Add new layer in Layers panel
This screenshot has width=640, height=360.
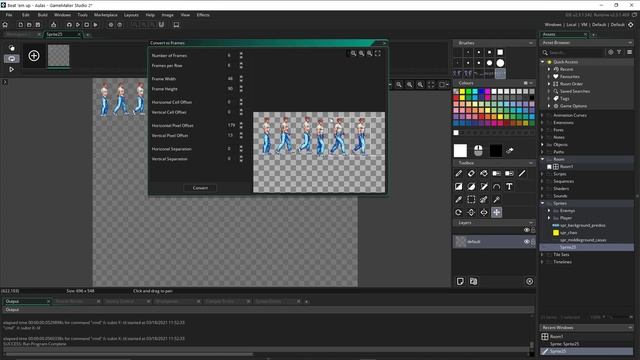coord(460,281)
